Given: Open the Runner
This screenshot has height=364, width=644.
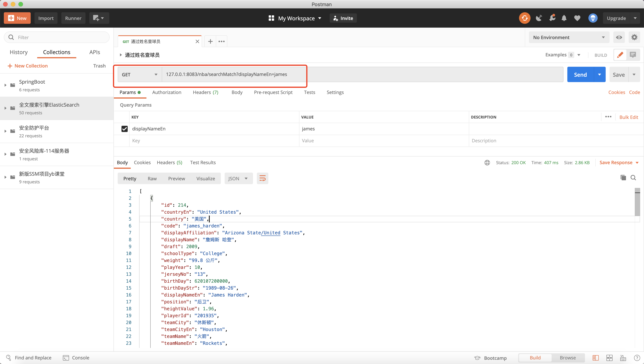Looking at the screenshot, I should tap(73, 18).
